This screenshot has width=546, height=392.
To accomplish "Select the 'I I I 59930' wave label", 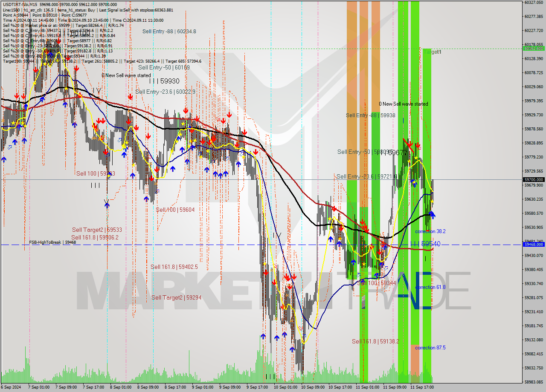I will 164,81.
